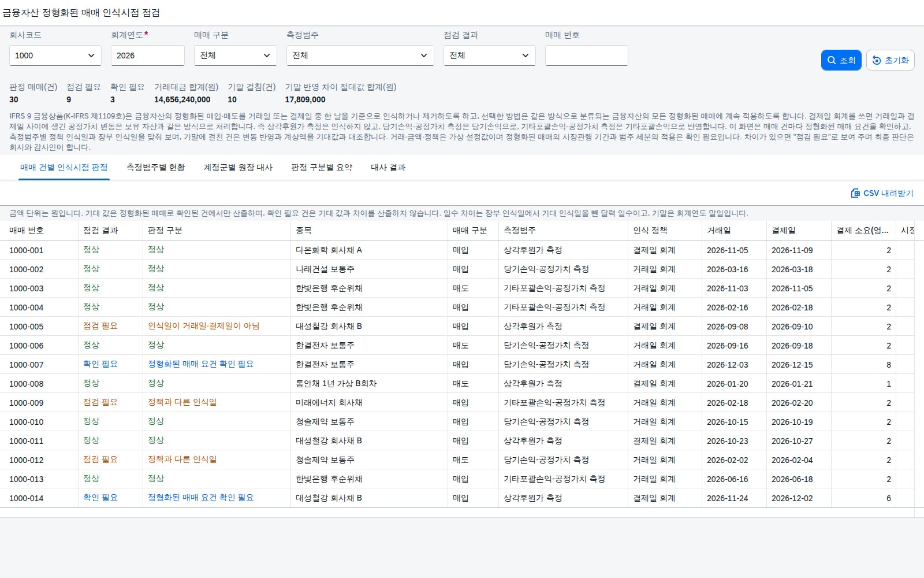Download the table via CSV 내려받기
This screenshot has width=924, height=578.
[882, 193]
